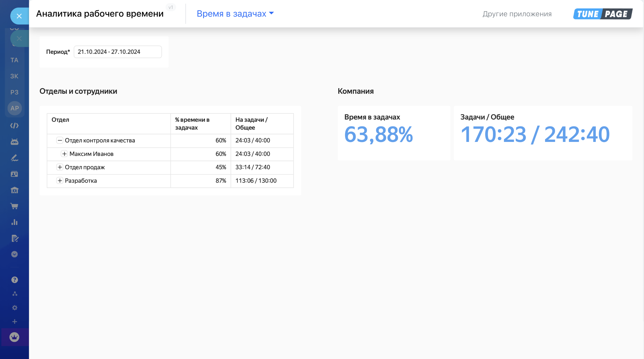Click the crown icon at sidebar bottom
This screenshot has width=644, height=359.
[x=14, y=337]
